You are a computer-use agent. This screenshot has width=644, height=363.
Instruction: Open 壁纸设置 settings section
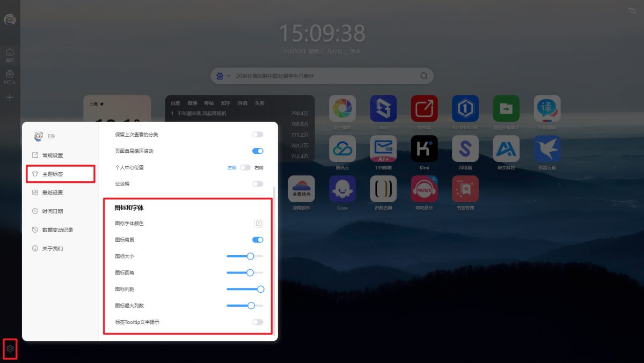tap(53, 192)
